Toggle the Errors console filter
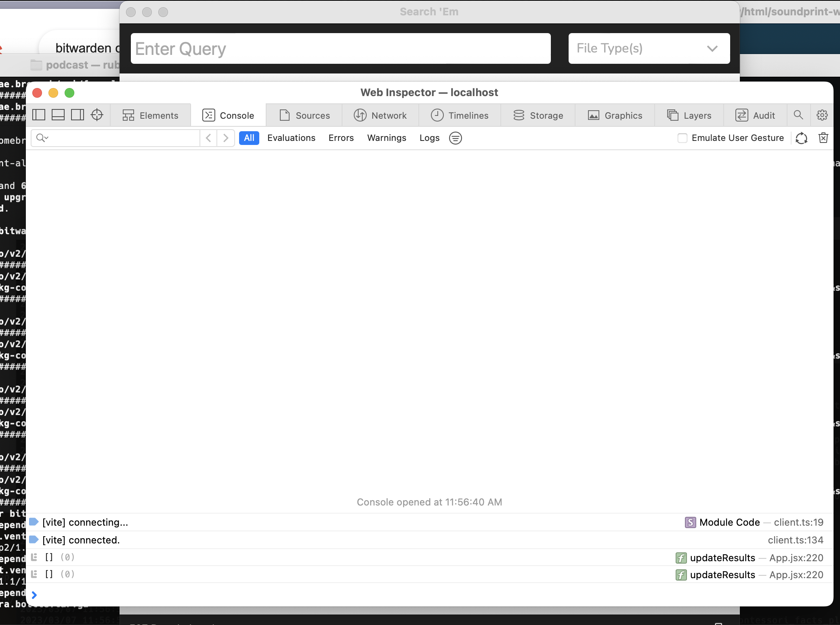 (x=341, y=138)
